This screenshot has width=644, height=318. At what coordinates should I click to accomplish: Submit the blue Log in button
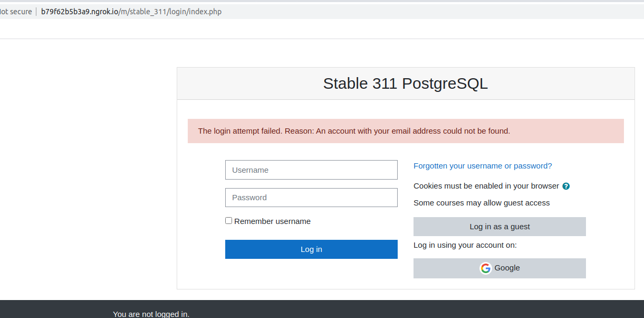click(311, 249)
